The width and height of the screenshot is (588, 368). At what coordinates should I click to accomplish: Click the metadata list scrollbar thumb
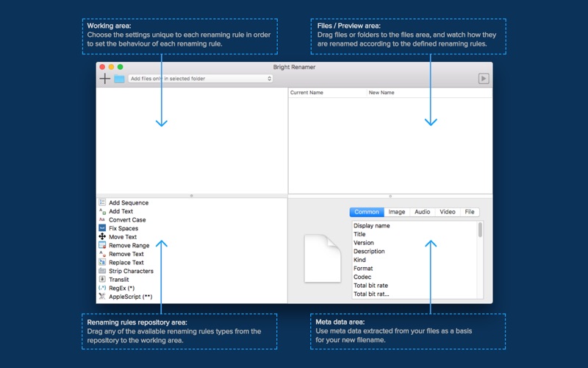coord(480,230)
